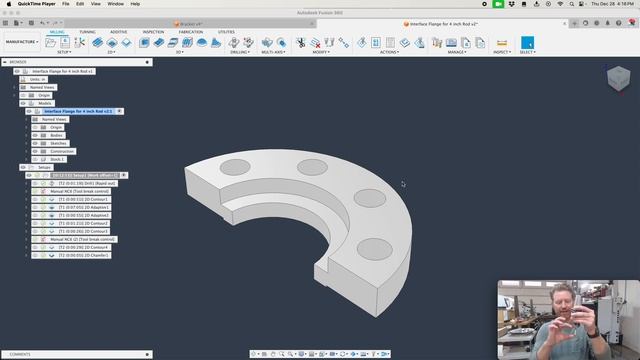Toggle the eye of the 2D Chamfer1 operation
The image size is (640, 360).
coord(35,255)
